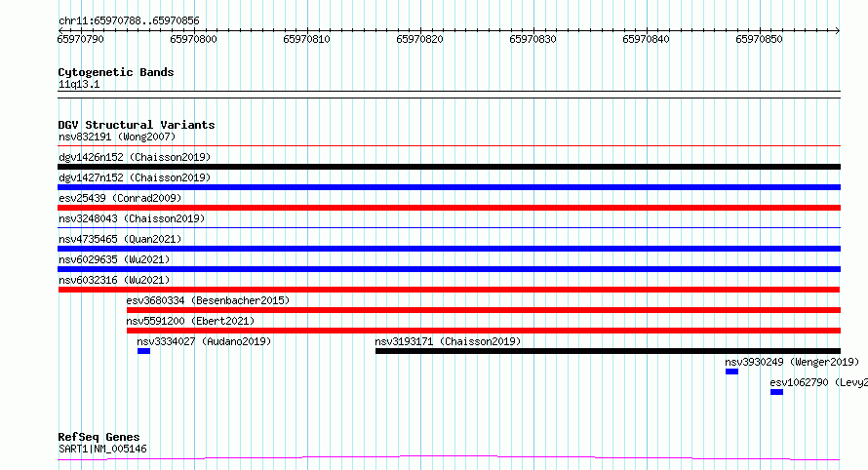
Task: Open nsv6029635 (Wu2021) variant label
Action: point(114,259)
